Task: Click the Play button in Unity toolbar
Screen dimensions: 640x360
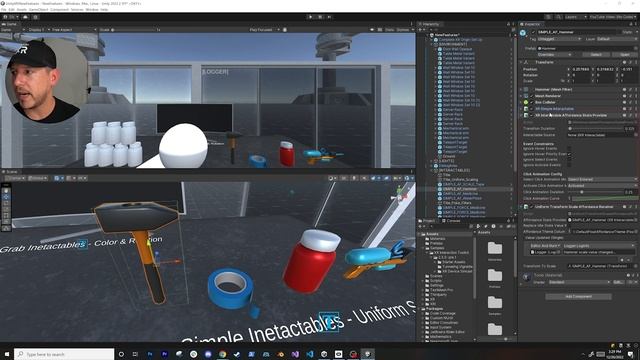Action: pos(311,17)
